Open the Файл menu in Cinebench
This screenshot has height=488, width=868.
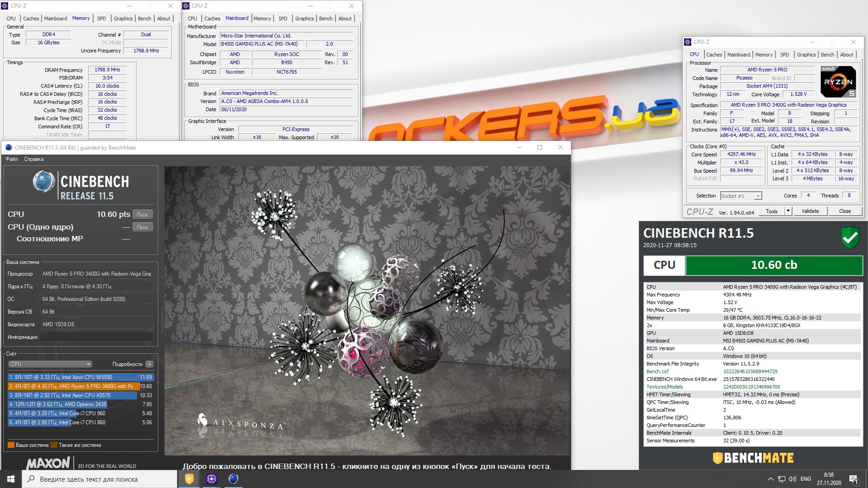[x=11, y=159]
